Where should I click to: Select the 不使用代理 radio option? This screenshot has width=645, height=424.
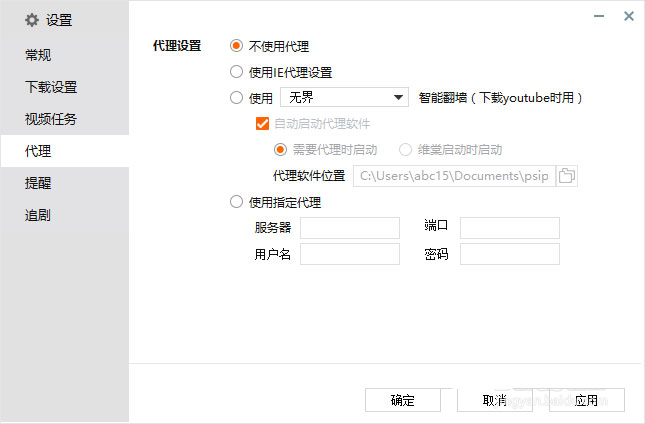point(237,46)
